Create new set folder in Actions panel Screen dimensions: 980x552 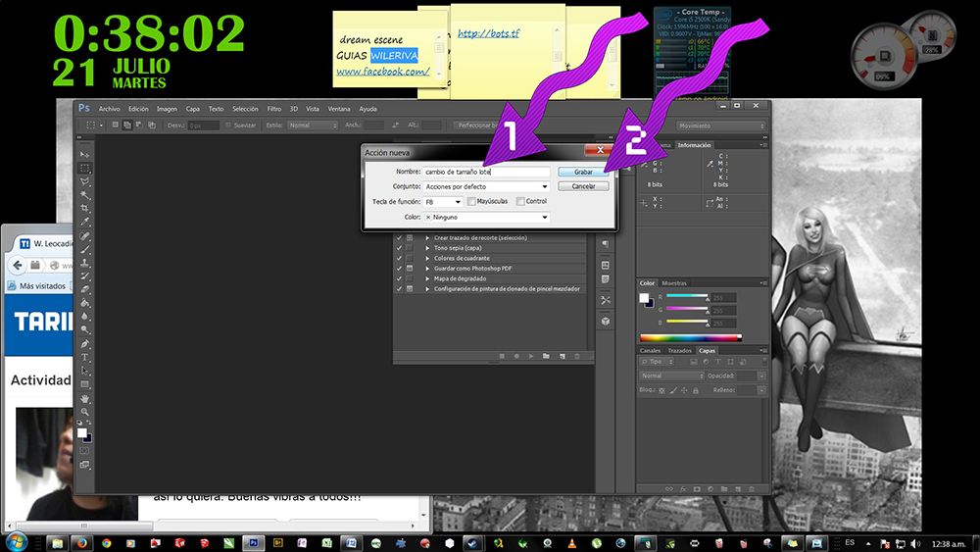tap(546, 356)
